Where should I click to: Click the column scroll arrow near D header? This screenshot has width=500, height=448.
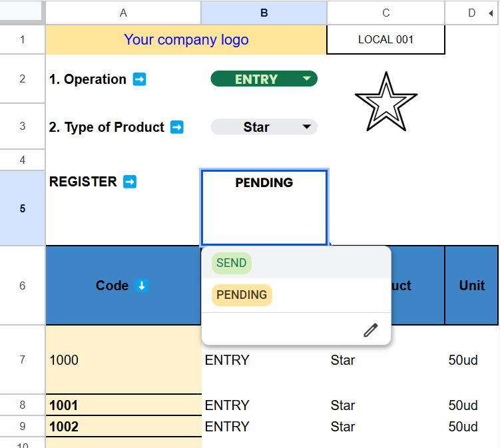[491, 13]
